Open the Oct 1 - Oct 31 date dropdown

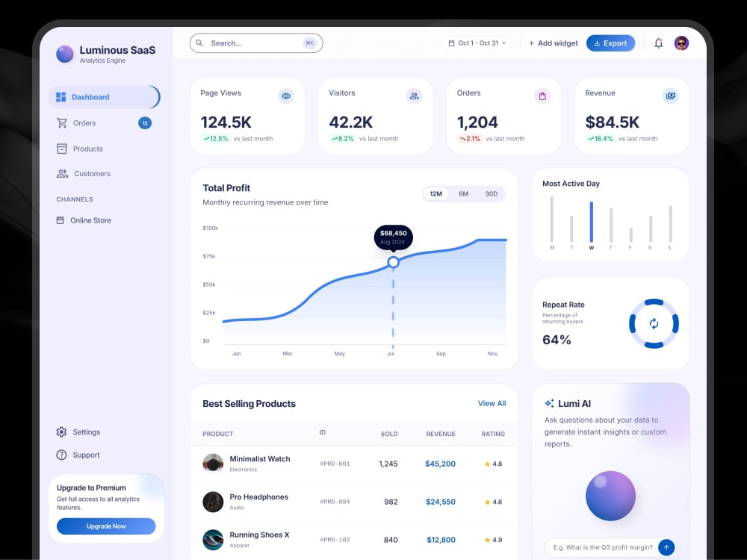(477, 43)
